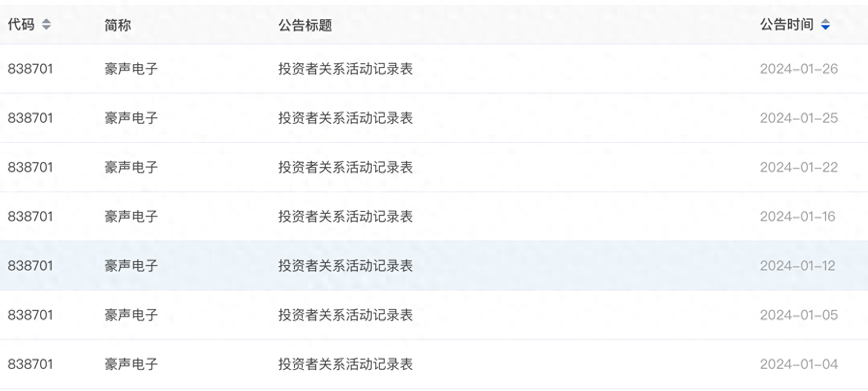The height and width of the screenshot is (391, 868).
Task: Click code 838701 in the 2024-01-26 row
Action: (30, 69)
